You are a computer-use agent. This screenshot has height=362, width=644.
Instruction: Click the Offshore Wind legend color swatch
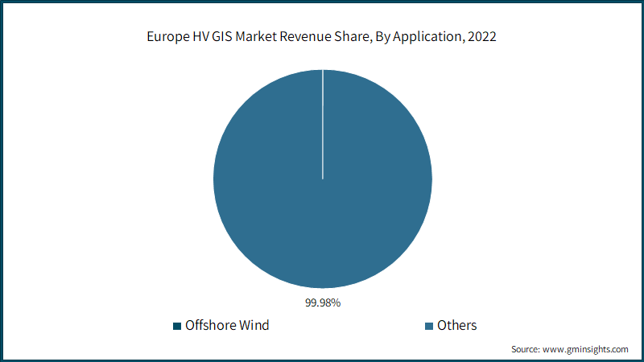(177, 327)
